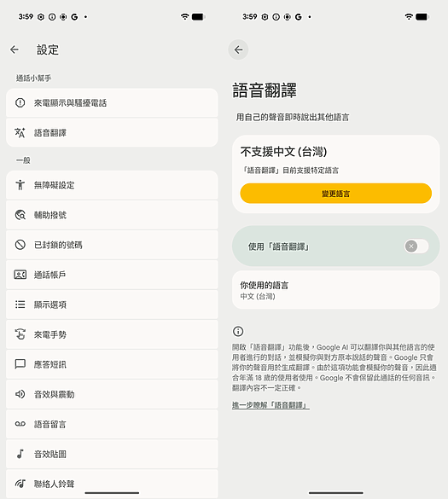Tap the sounds speaker icon
The height and width of the screenshot is (499, 448).
(20, 394)
